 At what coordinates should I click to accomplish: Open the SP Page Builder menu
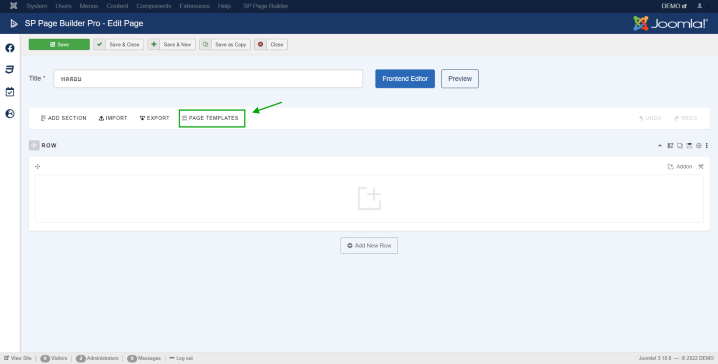266,6
